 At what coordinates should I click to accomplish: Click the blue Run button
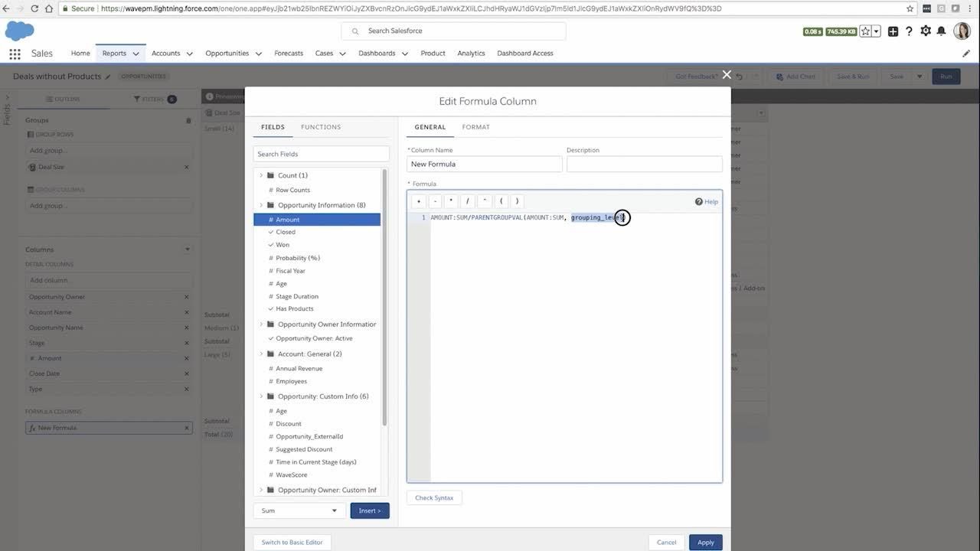coord(946,77)
